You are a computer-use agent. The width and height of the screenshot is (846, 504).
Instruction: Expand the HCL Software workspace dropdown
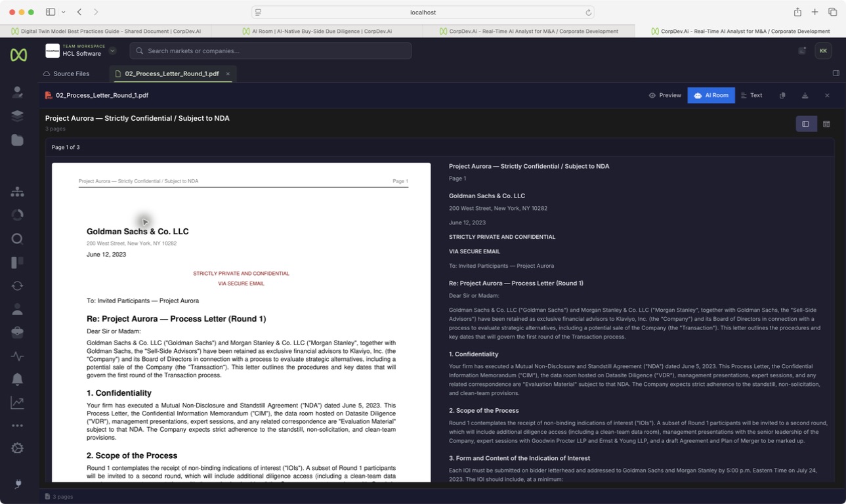tap(112, 51)
